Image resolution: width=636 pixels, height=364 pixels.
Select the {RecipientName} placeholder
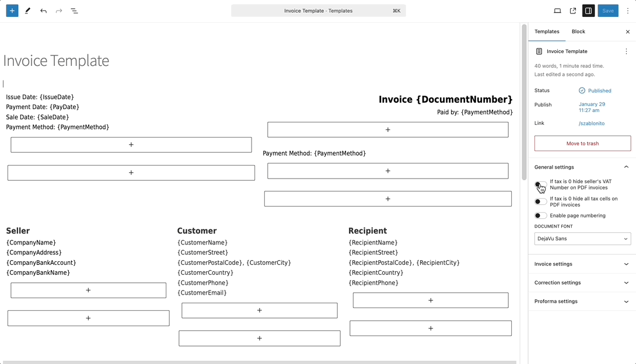[x=373, y=243]
